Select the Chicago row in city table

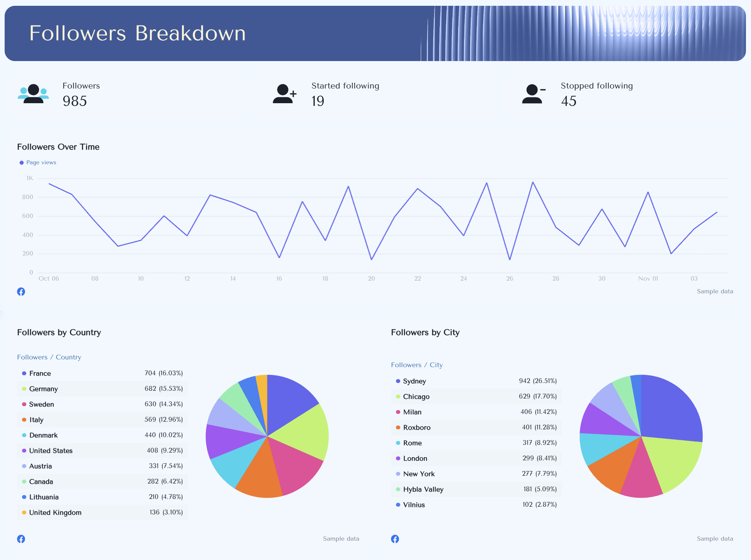(x=475, y=397)
